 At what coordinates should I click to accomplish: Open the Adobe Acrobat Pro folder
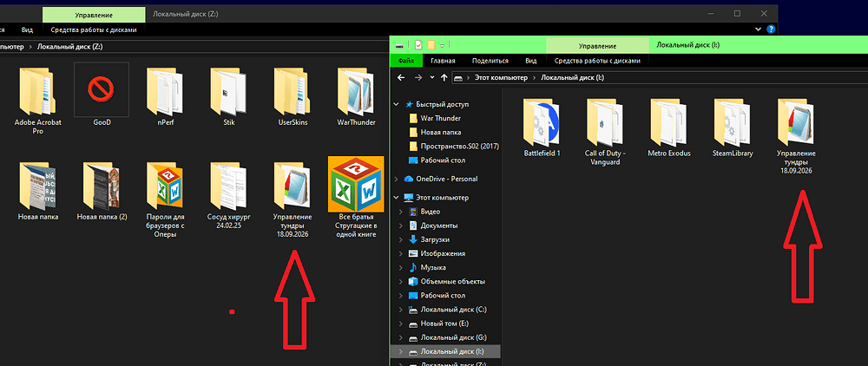click(37, 100)
